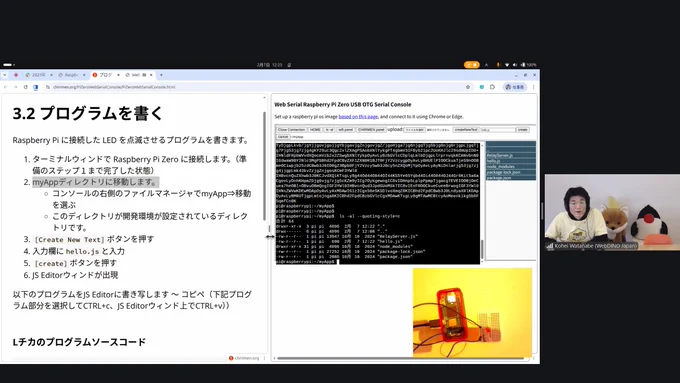Click inside the black terminal console
Viewport: 680px width, 383px height.
click(x=377, y=203)
